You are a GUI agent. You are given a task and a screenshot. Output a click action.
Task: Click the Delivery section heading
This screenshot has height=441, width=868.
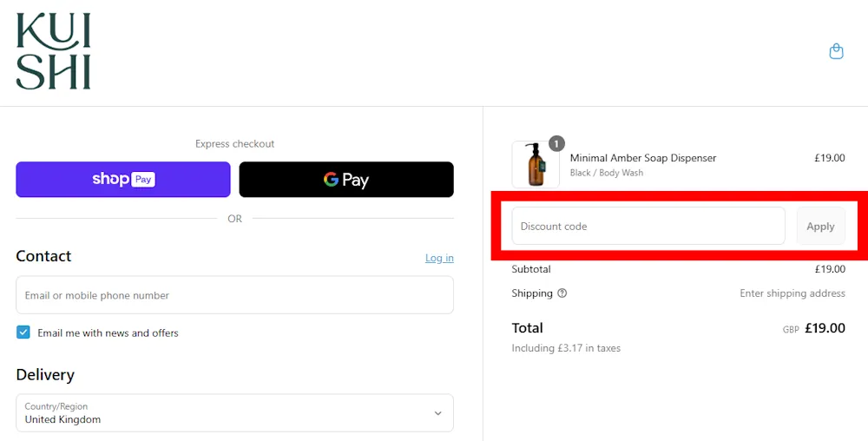coord(45,375)
